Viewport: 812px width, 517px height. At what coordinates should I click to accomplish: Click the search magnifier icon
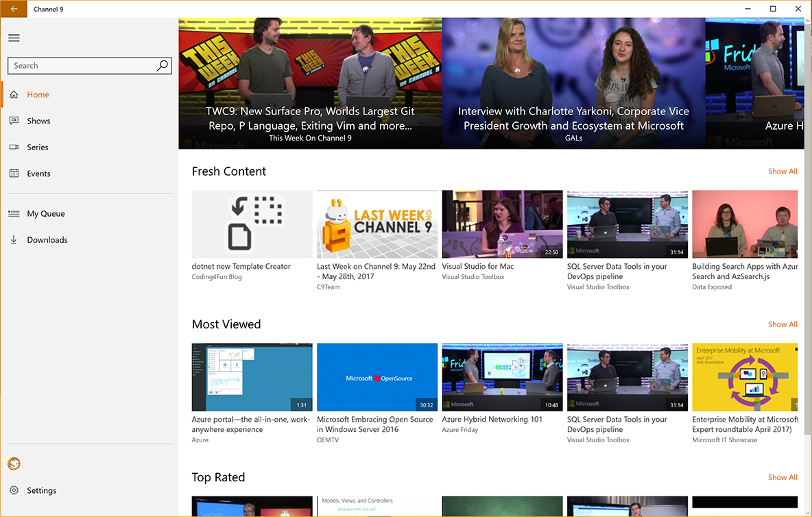coord(162,66)
